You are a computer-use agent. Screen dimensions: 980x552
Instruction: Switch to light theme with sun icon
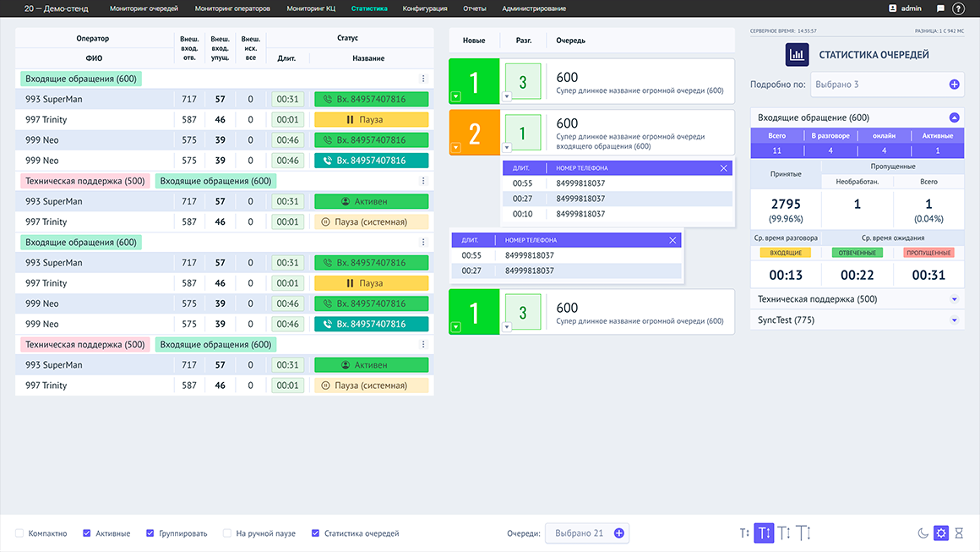click(940, 533)
